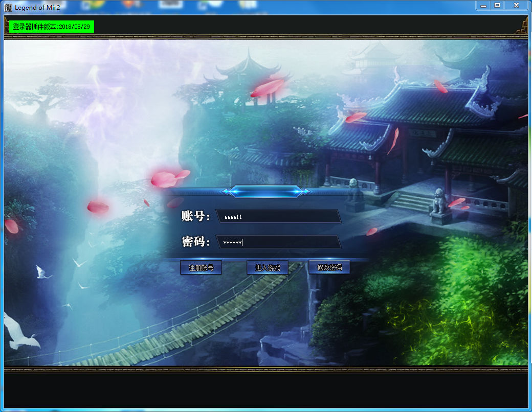
Task: Minimize the Legend of Mir2 window
Action: [483, 6]
